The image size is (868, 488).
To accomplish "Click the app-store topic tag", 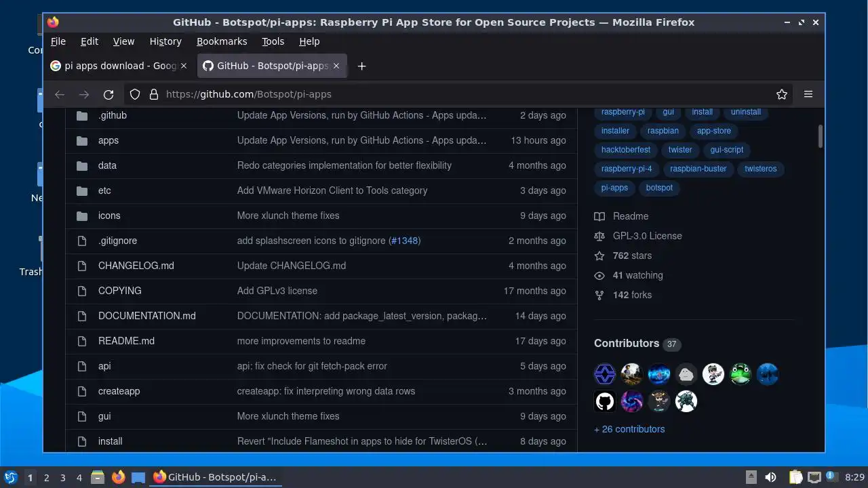I will 714,131.
